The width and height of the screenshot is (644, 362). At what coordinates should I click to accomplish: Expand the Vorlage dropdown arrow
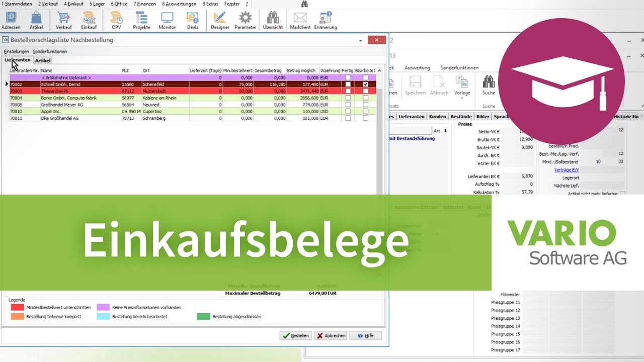[x=462, y=99]
